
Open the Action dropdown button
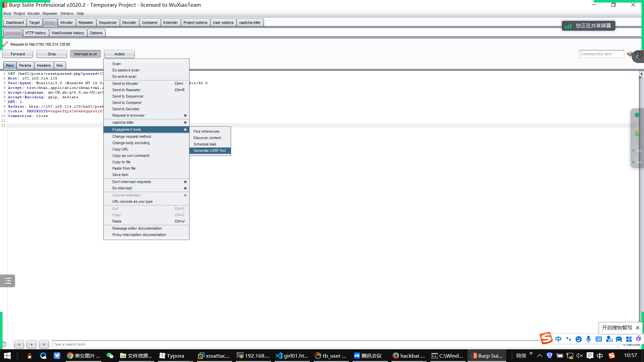pos(119,54)
